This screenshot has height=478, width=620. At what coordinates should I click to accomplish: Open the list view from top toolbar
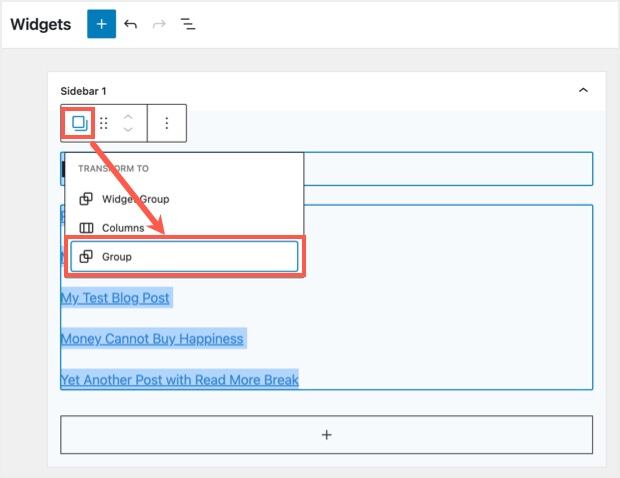pyautogui.click(x=187, y=24)
